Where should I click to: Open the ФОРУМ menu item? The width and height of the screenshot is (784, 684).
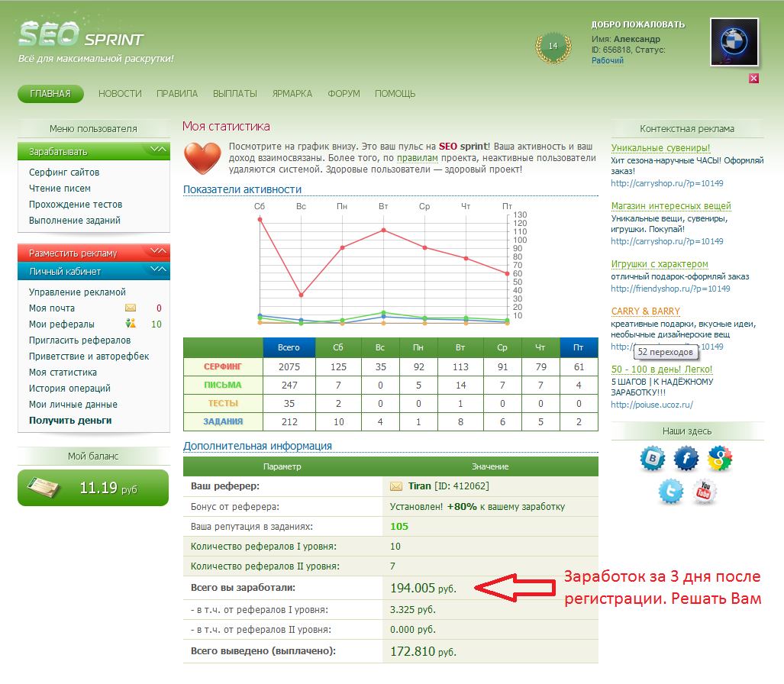pos(344,93)
